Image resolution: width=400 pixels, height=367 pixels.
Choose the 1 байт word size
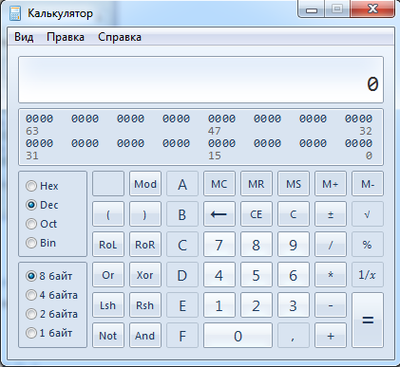(49, 333)
